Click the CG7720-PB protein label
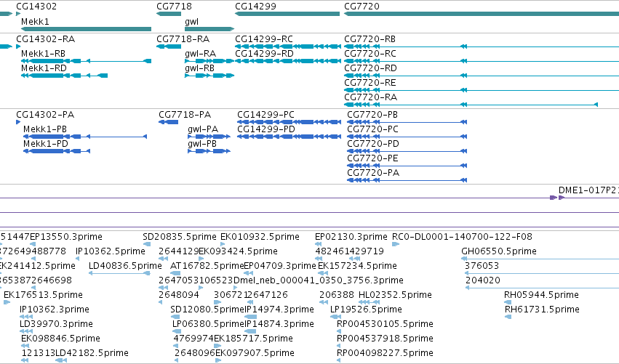The height and width of the screenshot is (364, 619). 372,115
